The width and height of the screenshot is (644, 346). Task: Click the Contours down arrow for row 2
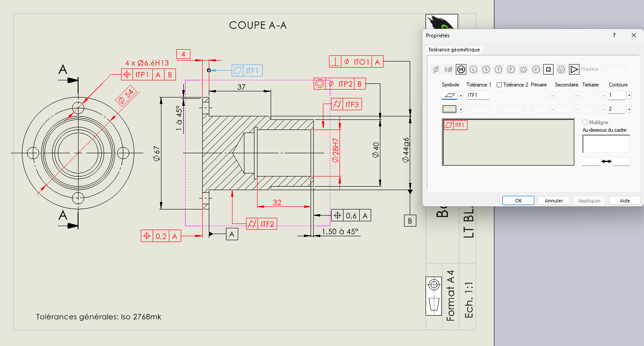(x=629, y=109)
